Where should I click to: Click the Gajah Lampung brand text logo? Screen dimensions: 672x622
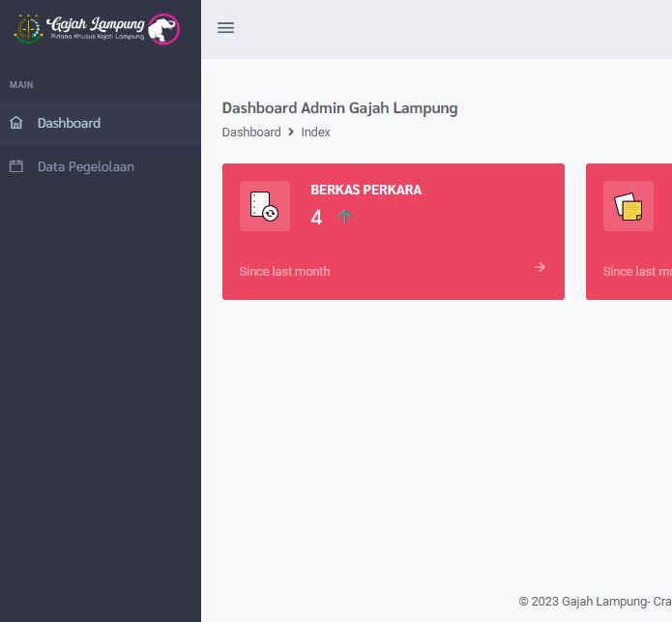tap(96, 26)
